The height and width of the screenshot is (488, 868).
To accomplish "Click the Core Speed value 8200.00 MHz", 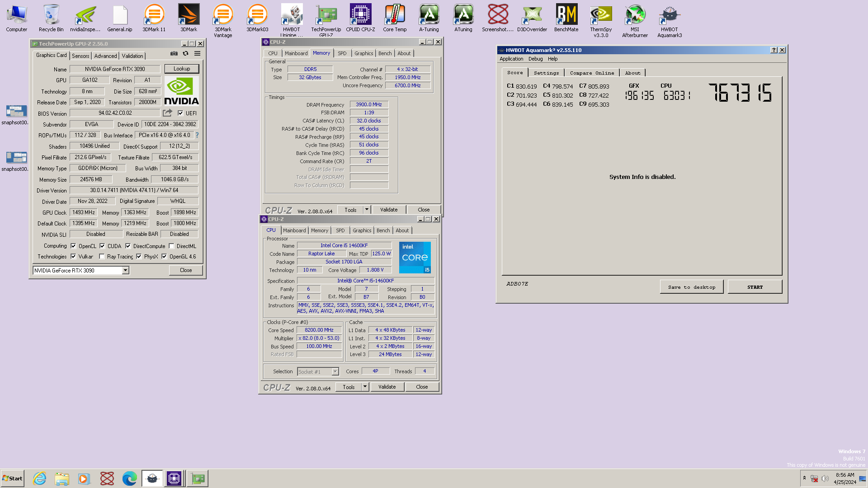I will (x=319, y=330).
